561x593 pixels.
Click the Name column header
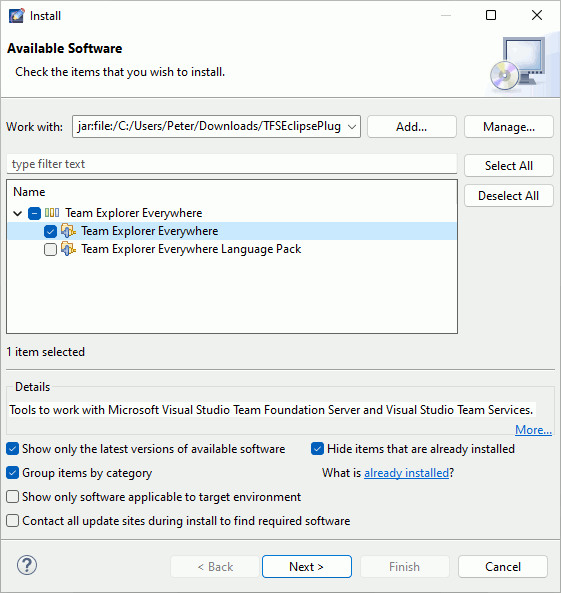coord(29,192)
